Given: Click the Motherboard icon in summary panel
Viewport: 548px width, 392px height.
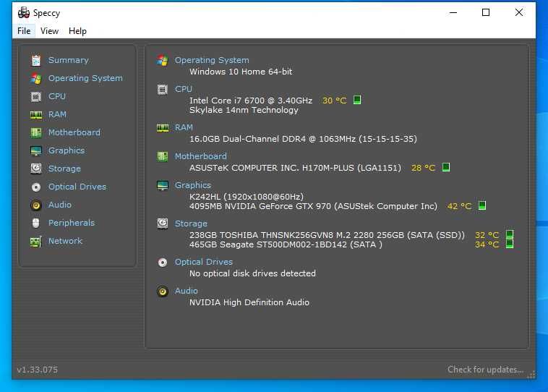Looking at the screenshot, I should (163, 157).
